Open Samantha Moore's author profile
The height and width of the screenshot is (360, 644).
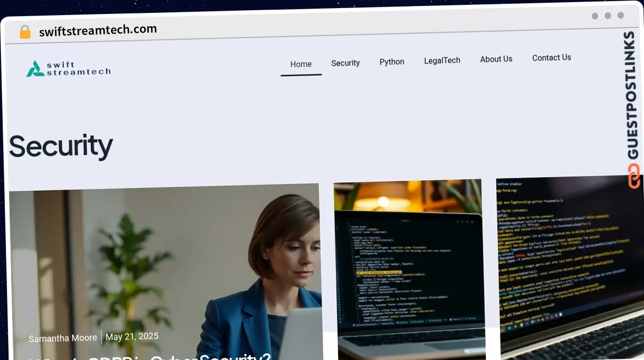[x=63, y=338]
